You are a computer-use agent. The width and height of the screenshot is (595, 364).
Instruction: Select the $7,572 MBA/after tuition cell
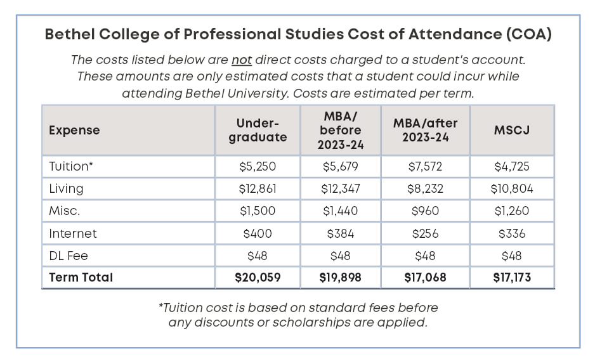[425, 166]
